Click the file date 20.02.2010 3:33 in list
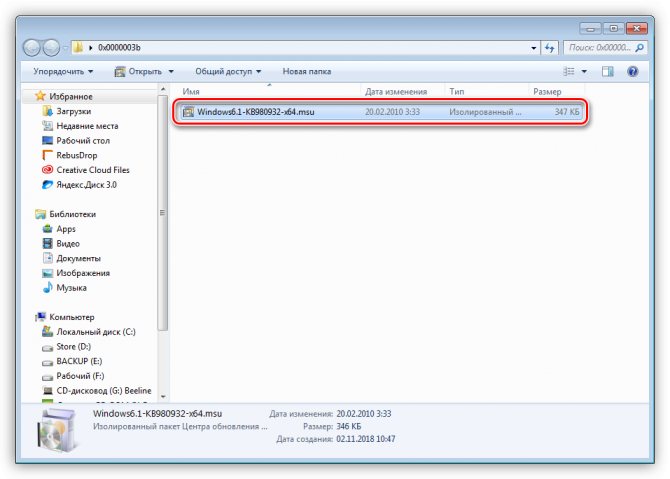 (392, 112)
